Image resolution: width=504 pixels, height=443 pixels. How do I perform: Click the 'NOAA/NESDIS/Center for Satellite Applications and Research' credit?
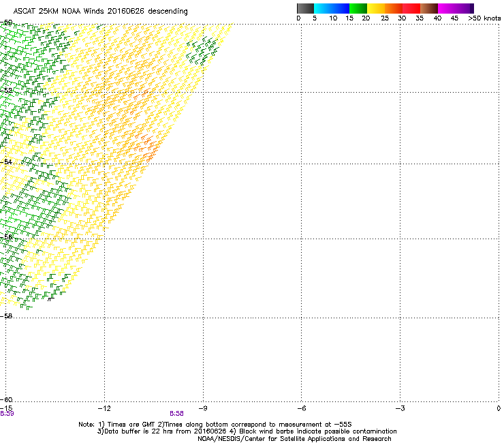(x=294, y=439)
